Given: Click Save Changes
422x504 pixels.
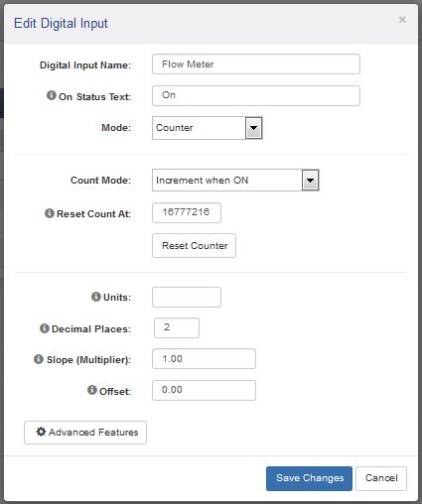Looking at the screenshot, I should (x=309, y=478).
